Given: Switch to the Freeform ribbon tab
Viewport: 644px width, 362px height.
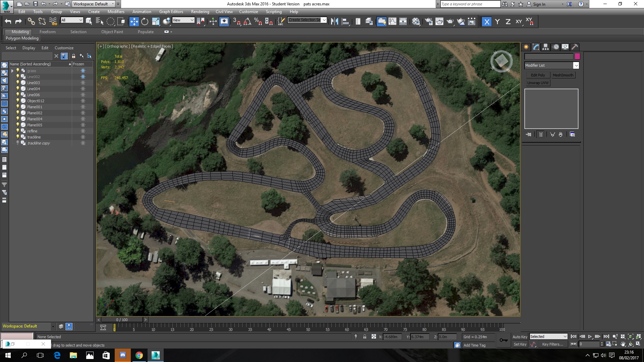Looking at the screenshot, I should click(x=47, y=32).
